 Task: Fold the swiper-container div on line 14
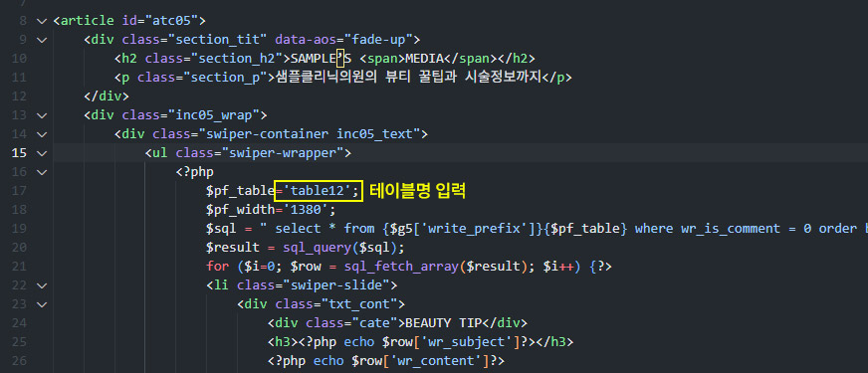[42, 134]
